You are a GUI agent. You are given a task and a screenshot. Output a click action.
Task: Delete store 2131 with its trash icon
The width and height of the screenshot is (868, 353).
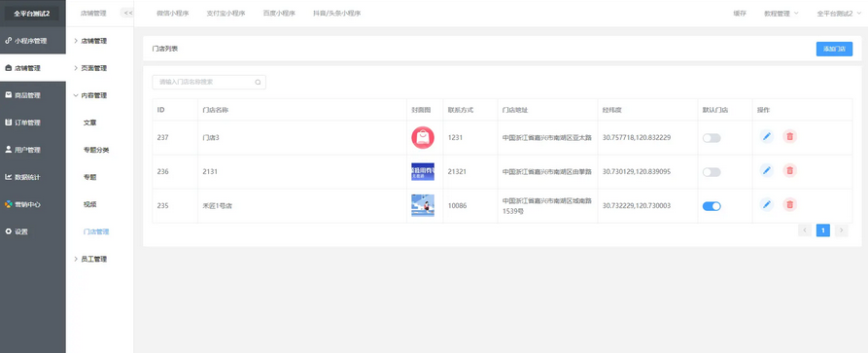(x=790, y=171)
